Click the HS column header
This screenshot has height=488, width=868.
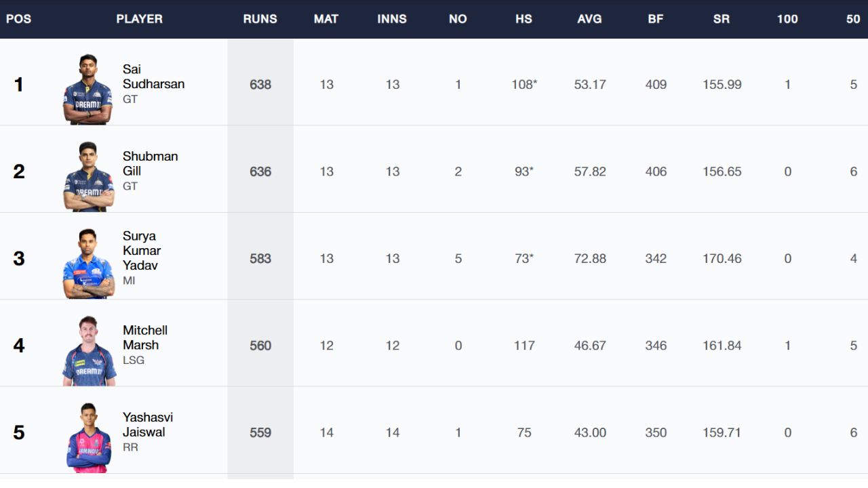tap(524, 19)
